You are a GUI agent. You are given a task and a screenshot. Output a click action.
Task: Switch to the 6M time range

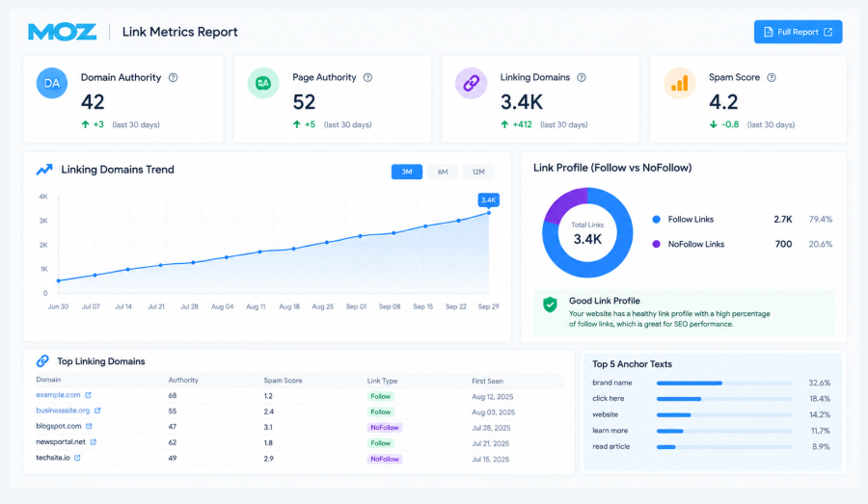coord(443,172)
